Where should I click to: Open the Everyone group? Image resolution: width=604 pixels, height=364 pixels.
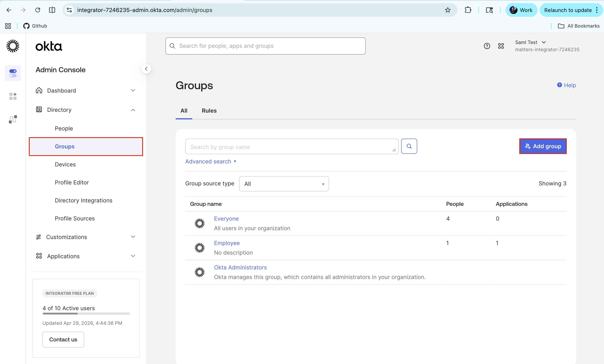(x=226, y=219)
